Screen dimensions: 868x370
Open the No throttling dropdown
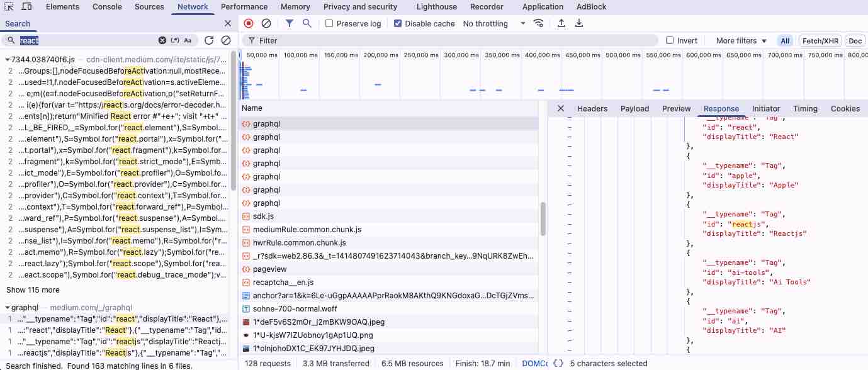pos(494,23)
